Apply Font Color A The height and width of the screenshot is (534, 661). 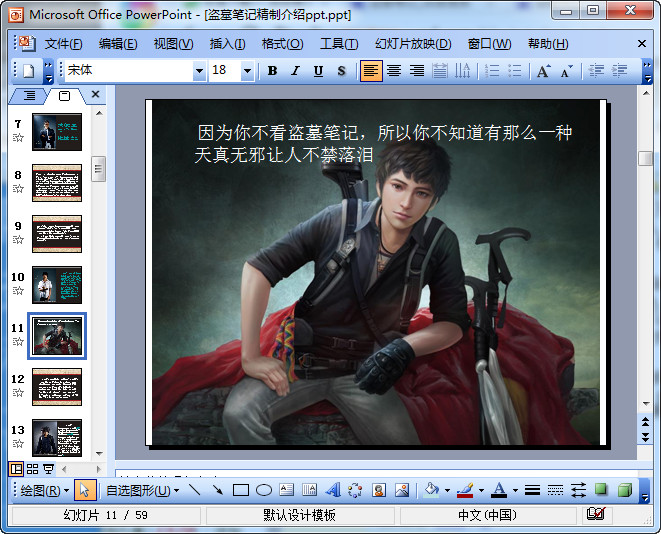[x=500, y=490]
